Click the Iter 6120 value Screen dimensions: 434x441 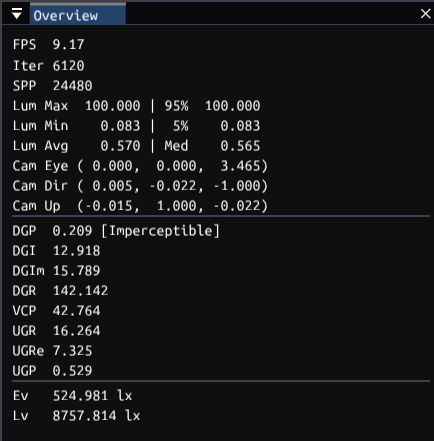coord(69,66)
